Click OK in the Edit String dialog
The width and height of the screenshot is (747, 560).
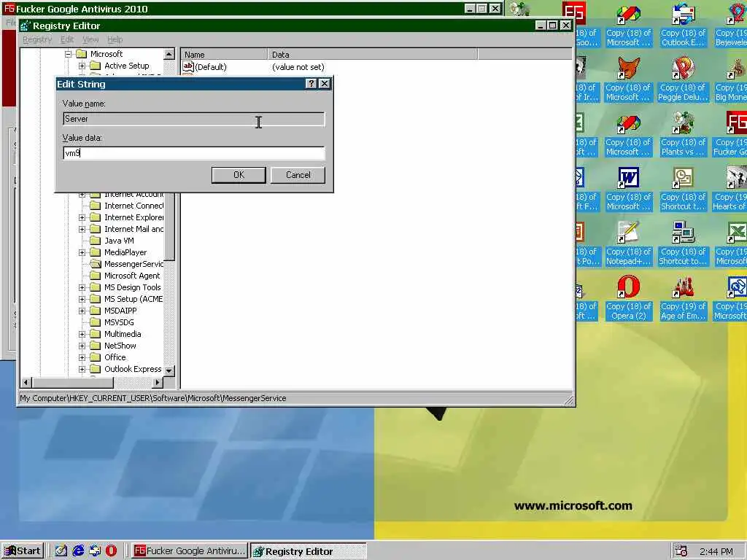(x=239, y=175)
